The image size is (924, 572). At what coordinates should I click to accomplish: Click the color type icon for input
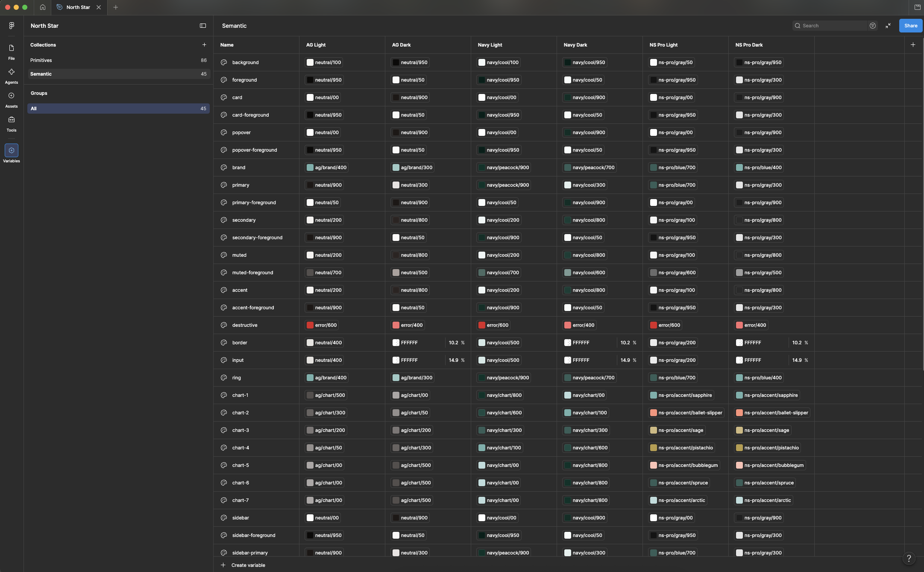(x=224, y=360)
